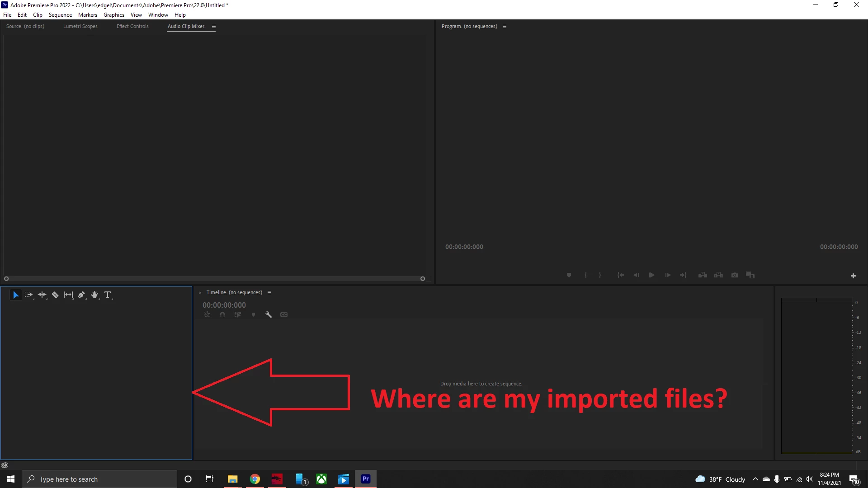Select the Ripple Edit tool

(x=42, y=295)
